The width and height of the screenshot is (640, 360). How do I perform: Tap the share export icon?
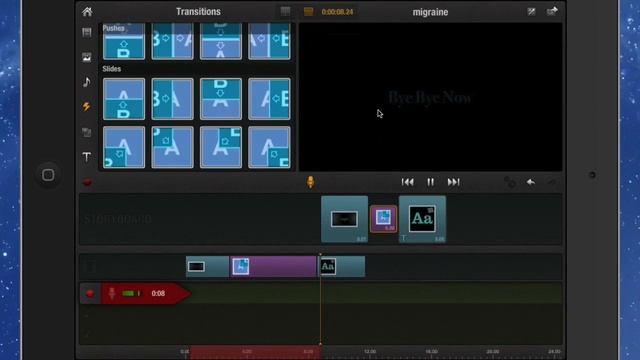(x=552, y=11)
